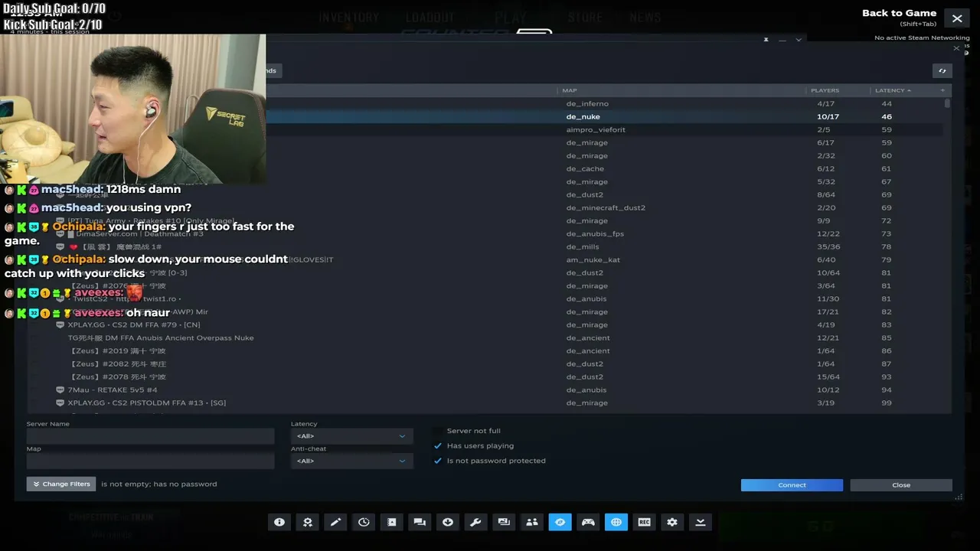The image size is (980, 551).
Task: Sort servers by the Map column header
Action: (570, 90)
